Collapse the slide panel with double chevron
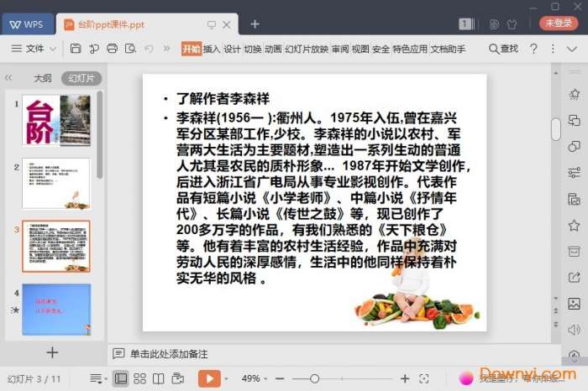Screen dimensions: 588x391 8,78
